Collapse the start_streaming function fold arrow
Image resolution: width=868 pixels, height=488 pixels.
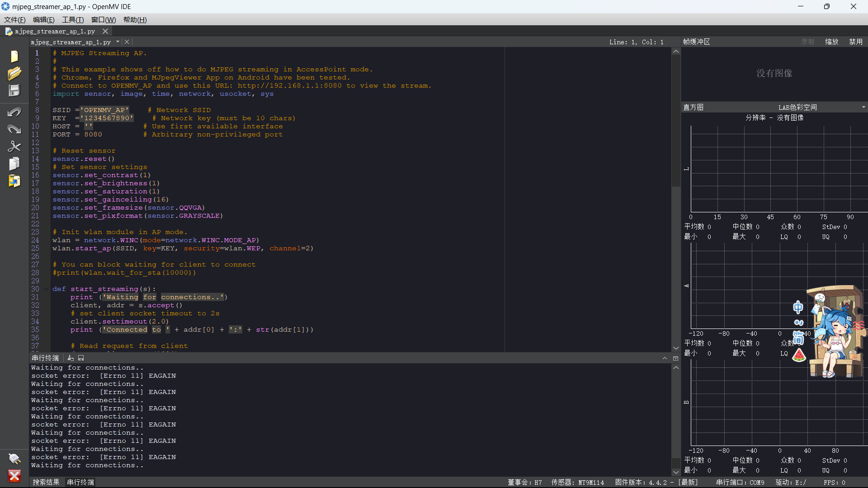(46, 289)
